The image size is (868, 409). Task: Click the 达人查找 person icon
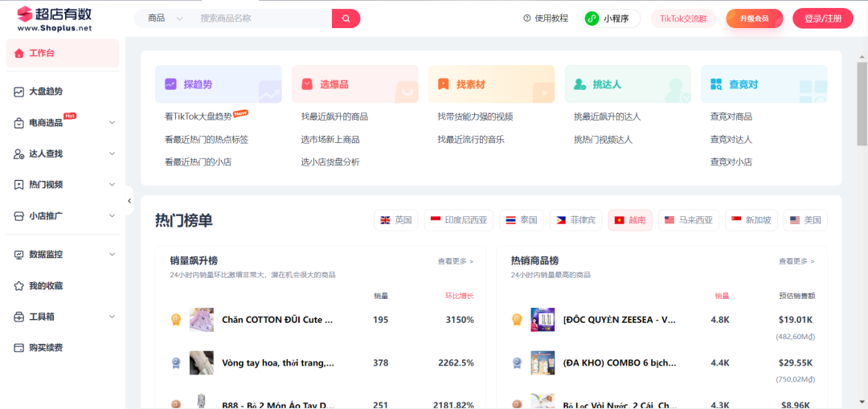19,153
